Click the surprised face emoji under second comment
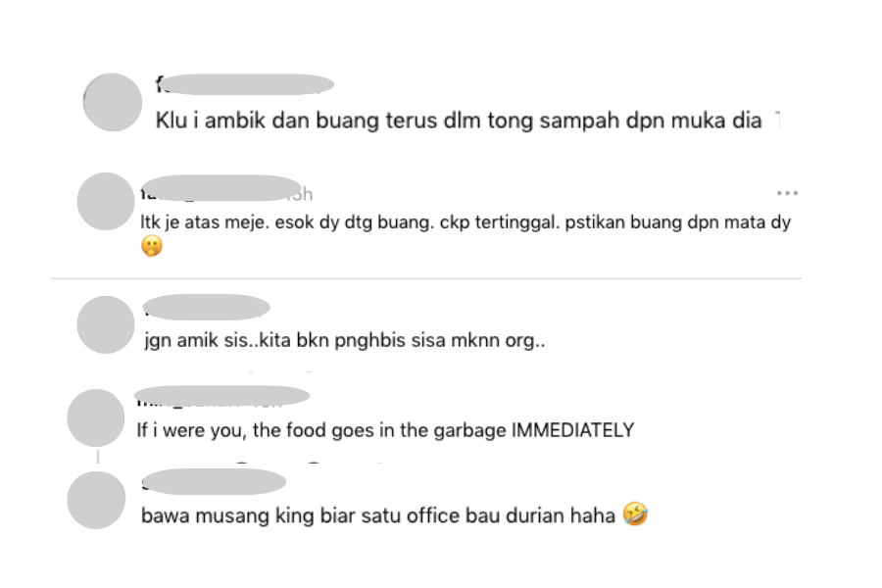The width and height of the screenshot is (882, 588). coord(152,245)
